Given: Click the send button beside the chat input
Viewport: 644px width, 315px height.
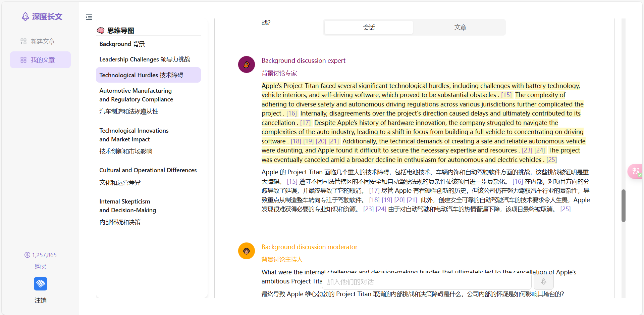Looking at the screenshot, I should click(544, 281).
